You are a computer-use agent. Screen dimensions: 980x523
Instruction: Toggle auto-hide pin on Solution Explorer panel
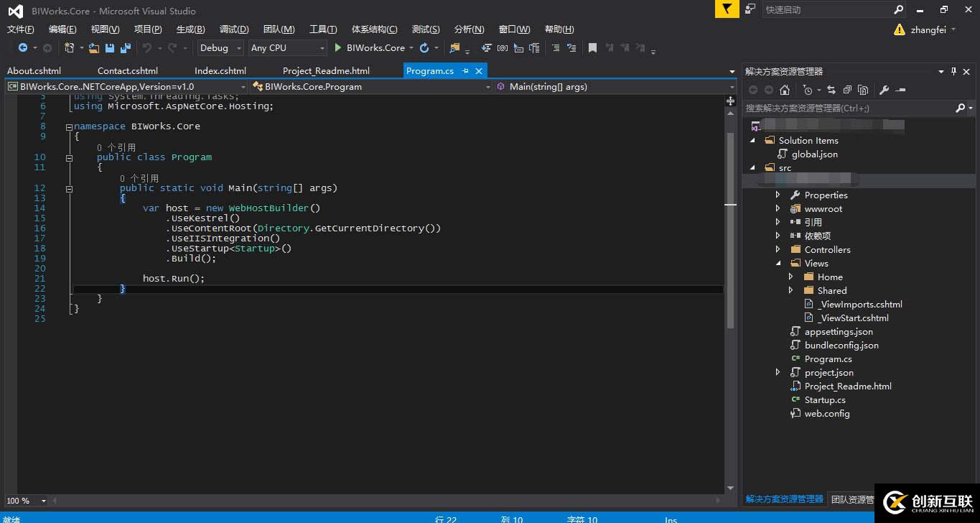click(x=953, y=71)
